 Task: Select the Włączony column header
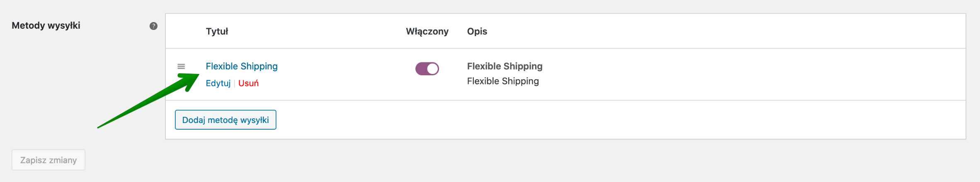427,31
